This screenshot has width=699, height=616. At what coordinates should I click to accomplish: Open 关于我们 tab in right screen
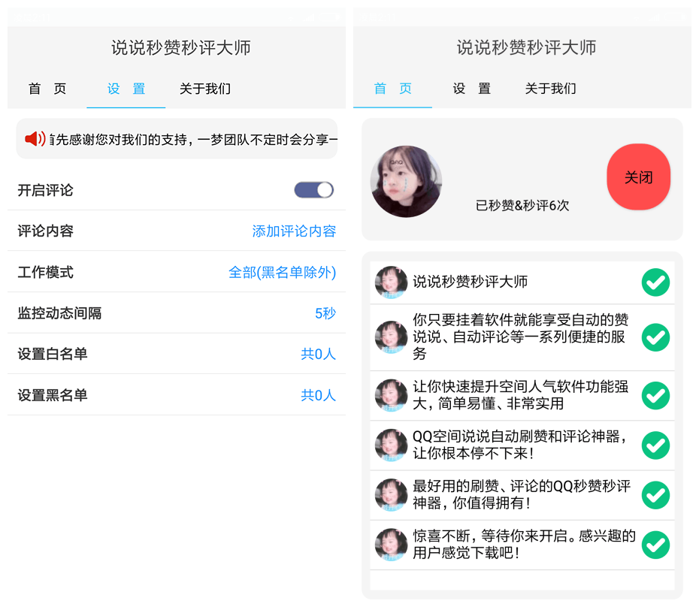(550, 89)
